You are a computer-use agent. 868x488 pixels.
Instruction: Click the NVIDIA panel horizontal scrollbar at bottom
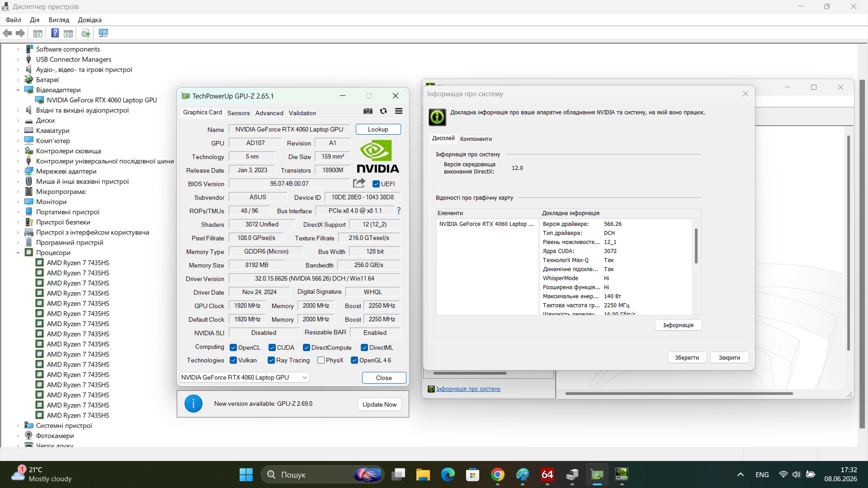pyautogui.click(x=679, y=394)
